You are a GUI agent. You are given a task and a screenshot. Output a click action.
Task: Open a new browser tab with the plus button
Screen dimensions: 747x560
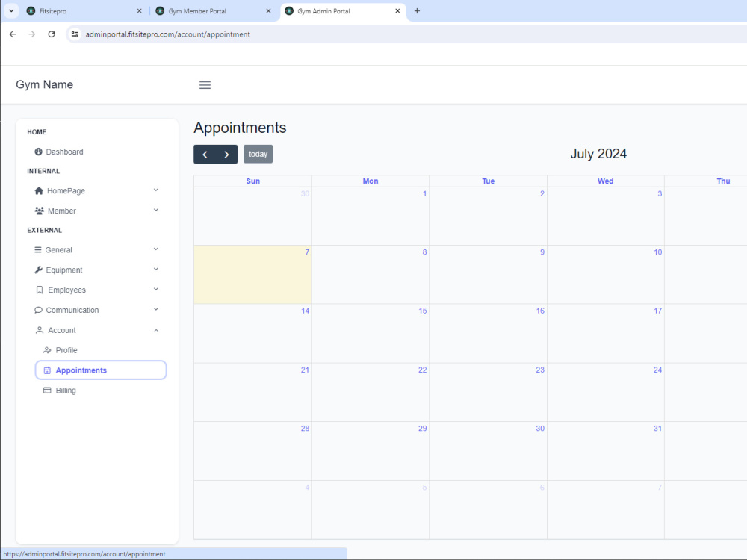[x=417, y=11]
